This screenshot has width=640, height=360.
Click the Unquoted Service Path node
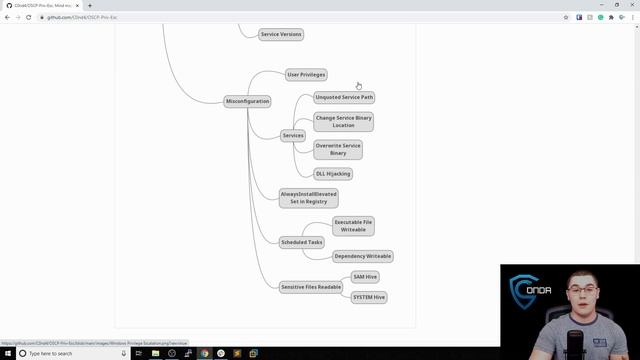[x=344, y=98]
